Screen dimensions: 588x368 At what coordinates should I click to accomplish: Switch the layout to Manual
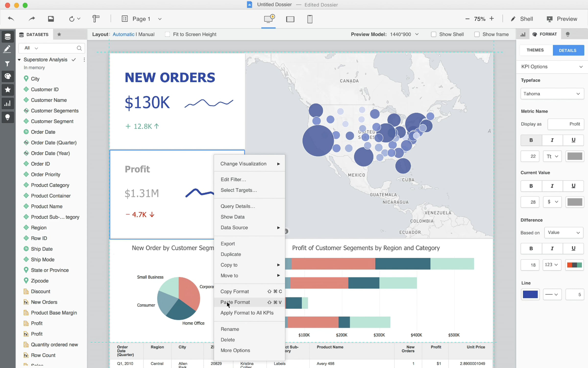[x=146, y=34]
